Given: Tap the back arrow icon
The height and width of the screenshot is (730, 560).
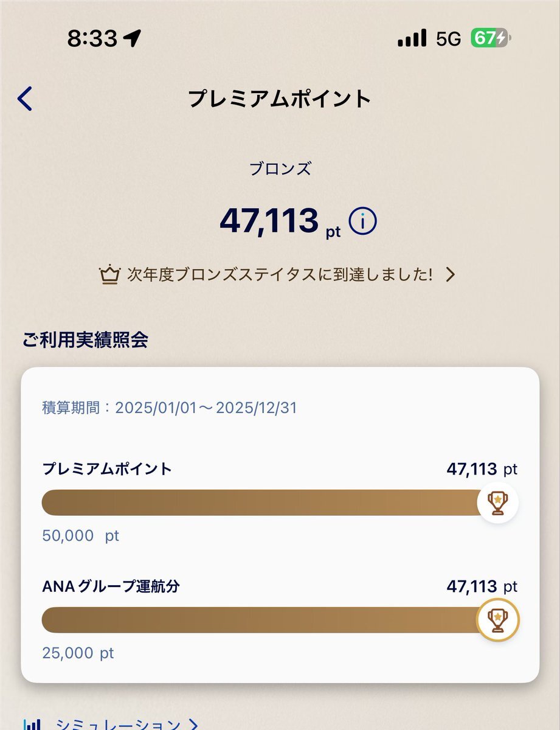Looking at the screenshot, I should click(x=24, y=99).
